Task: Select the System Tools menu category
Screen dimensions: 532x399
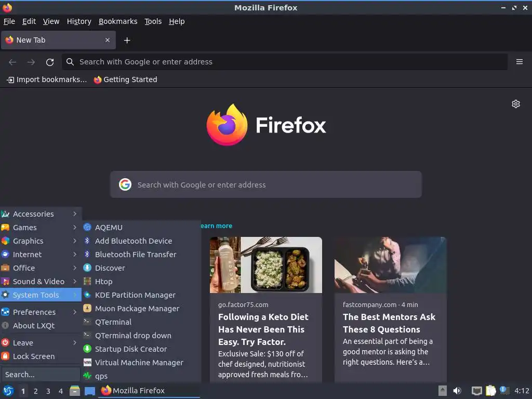Action: point(41,295)
